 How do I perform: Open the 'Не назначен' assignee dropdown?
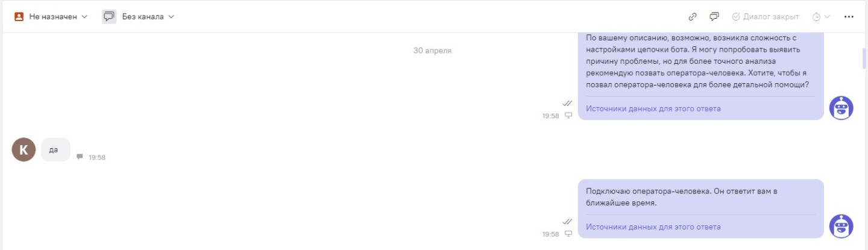(51, 16)
